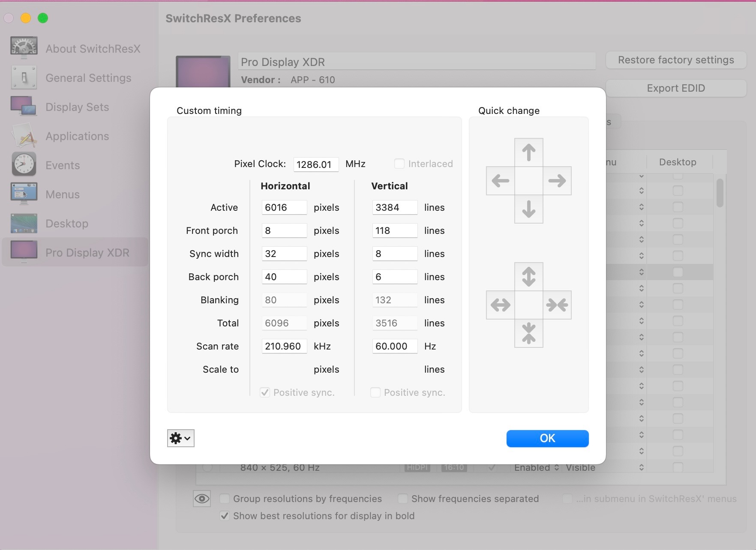Open the Menus sidebar item
This screenshot has height=550, width=756.
pyautogui.click(x=75, y=194)
